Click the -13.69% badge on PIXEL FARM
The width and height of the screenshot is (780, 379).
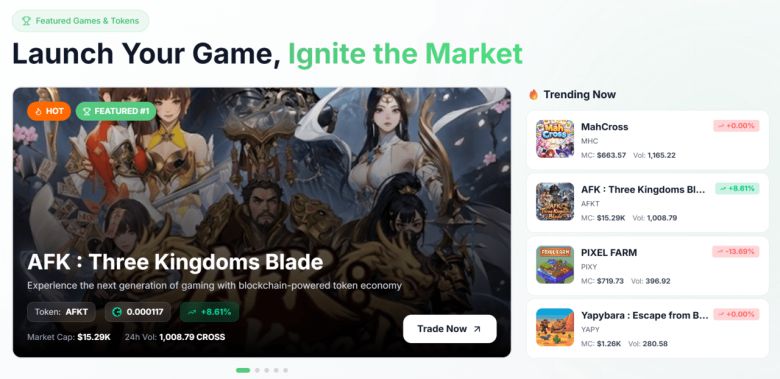tap(736, 252)
